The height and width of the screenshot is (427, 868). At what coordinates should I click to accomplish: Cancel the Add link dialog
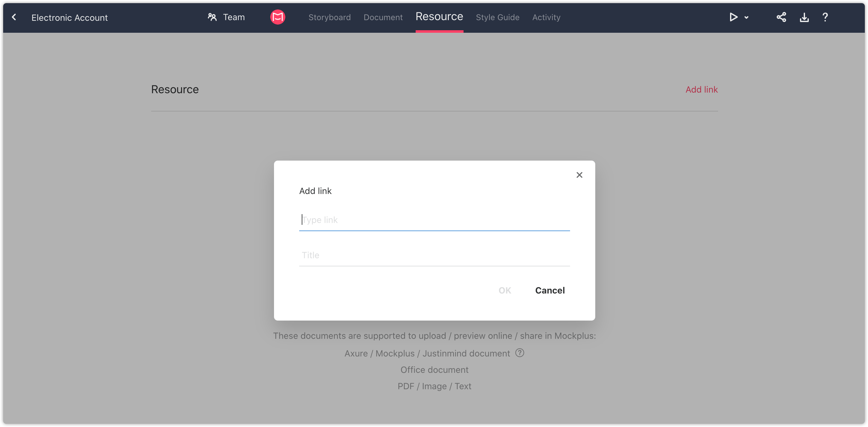click(550, 290)
